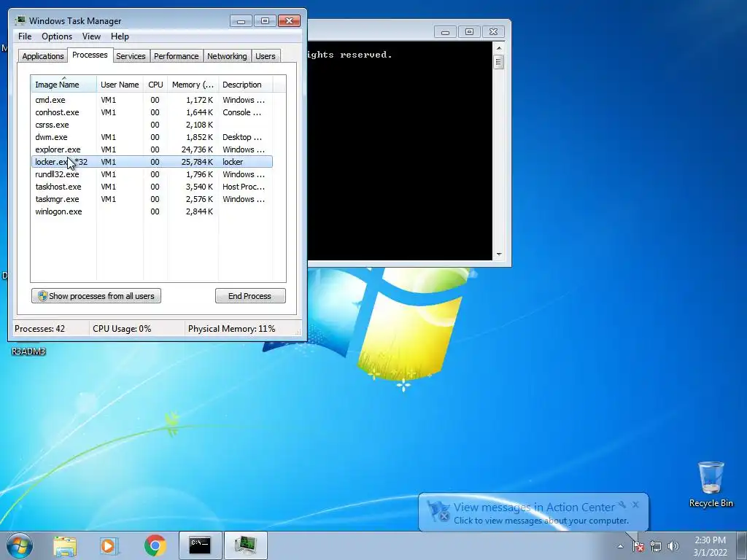Sort processes by Memory column
The image size is (747, 560).
[x=193, y=85]
